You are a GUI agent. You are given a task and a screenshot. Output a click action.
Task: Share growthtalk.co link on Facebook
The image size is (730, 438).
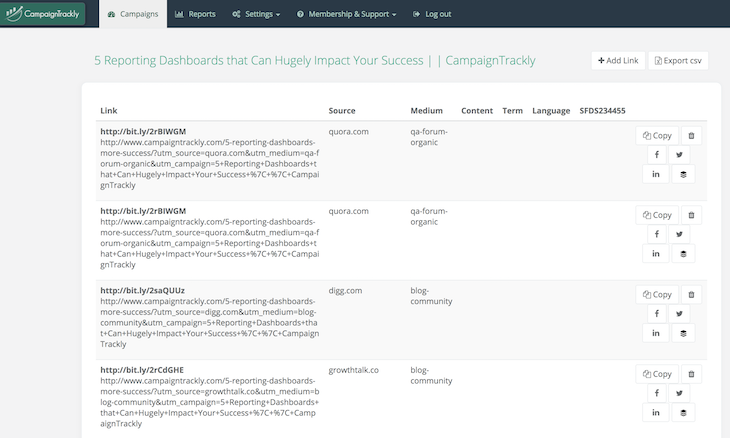[x=656, y=393]
